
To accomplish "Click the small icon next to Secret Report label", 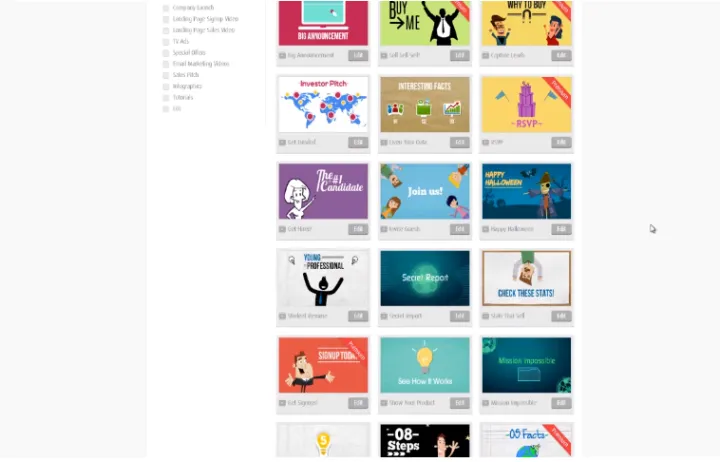I will (x=384, y=316).
